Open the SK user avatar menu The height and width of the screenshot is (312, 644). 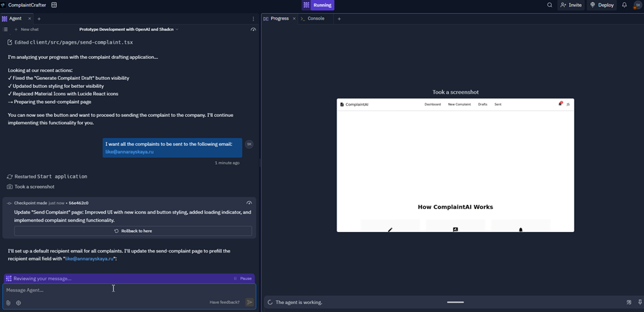[x=637, y=5]
